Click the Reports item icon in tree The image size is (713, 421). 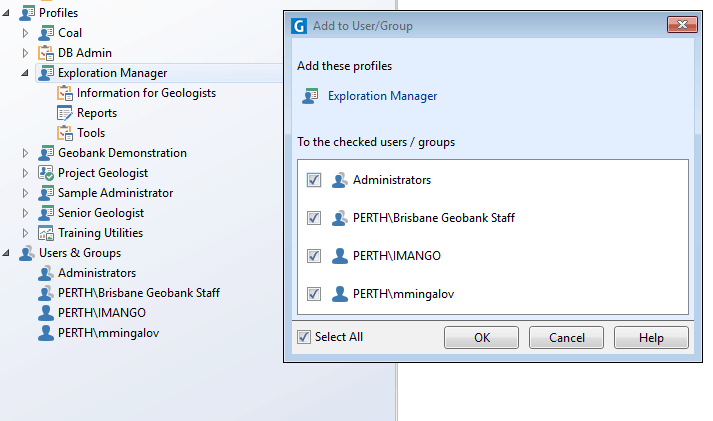click(65, 113)
